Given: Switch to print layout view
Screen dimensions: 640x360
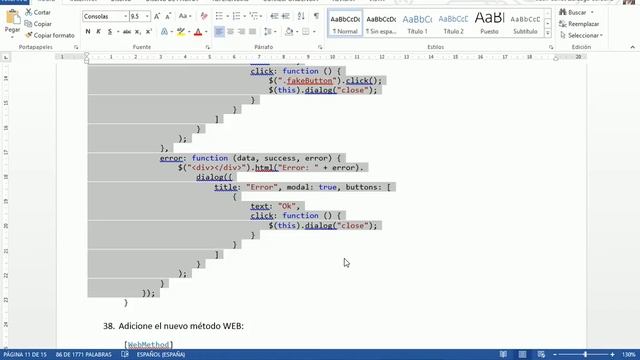Looking at the screenshot, I should pyautogui.click(x=522, y=355).
